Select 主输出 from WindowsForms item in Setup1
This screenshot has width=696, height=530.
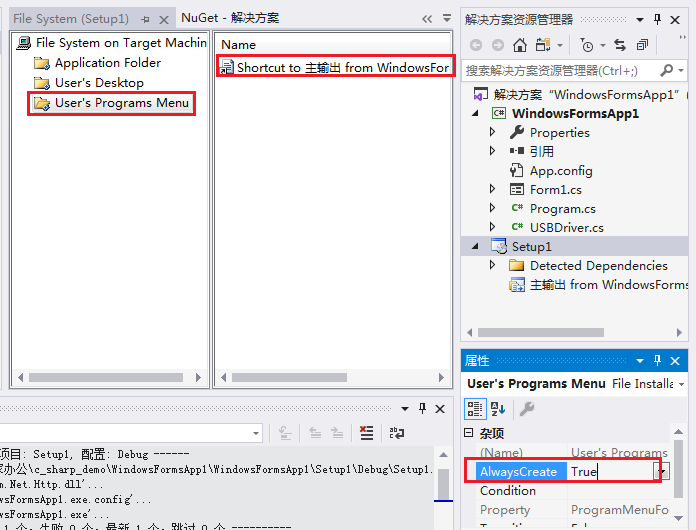(598, 285)
